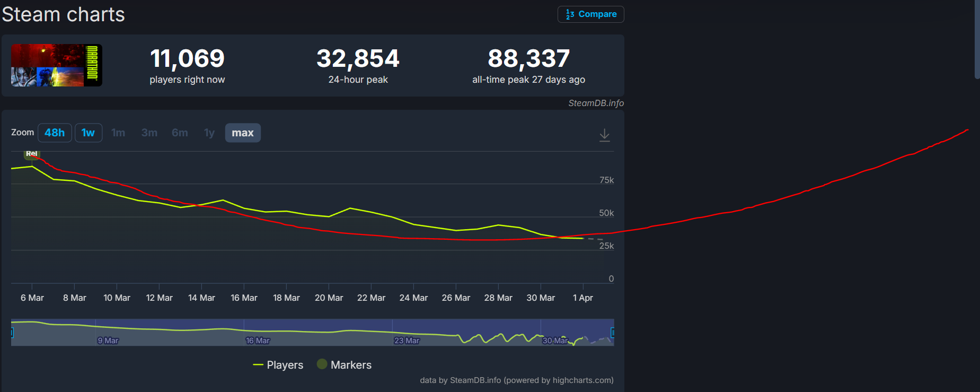Click the 32,854 peak value

coord(358,58)
